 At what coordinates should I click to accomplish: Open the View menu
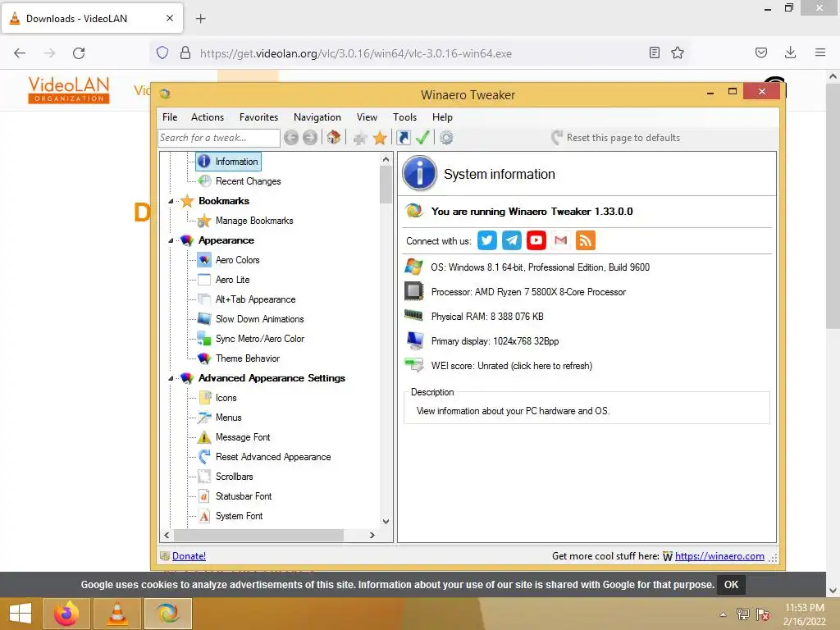click(x=367, y=116)
